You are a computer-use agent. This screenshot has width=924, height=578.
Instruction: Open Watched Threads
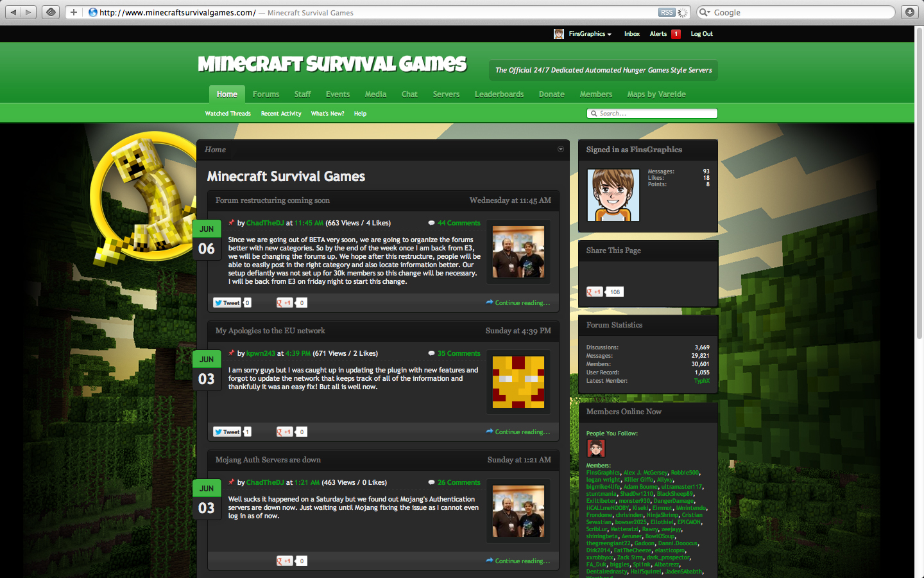[x=228, y=114]
